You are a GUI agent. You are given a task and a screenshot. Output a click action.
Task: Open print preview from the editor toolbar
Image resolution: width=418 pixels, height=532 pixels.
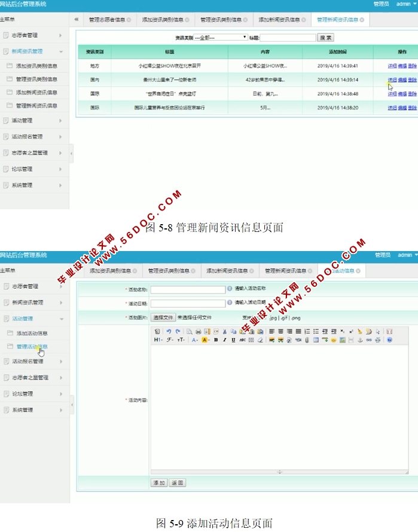tap(190, 332)
